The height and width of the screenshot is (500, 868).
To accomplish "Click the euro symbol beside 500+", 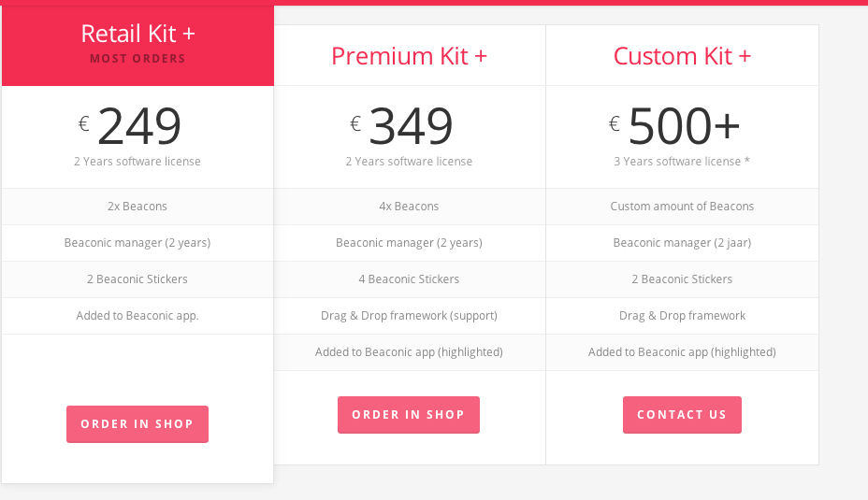I will pyautogui.click(x=615, y=122).
